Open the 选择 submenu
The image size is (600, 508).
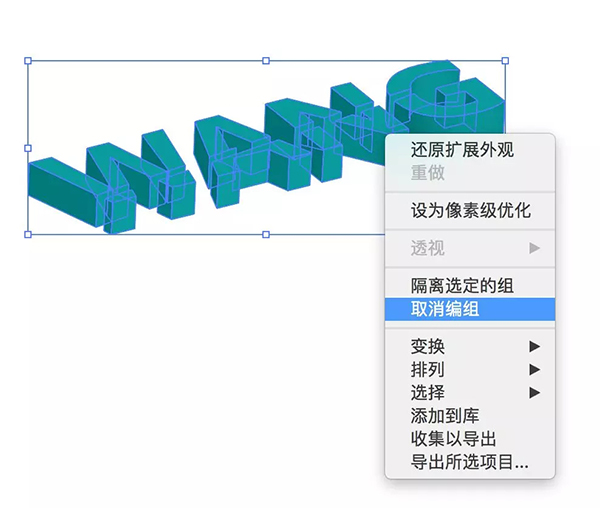[x=470, y=393]
